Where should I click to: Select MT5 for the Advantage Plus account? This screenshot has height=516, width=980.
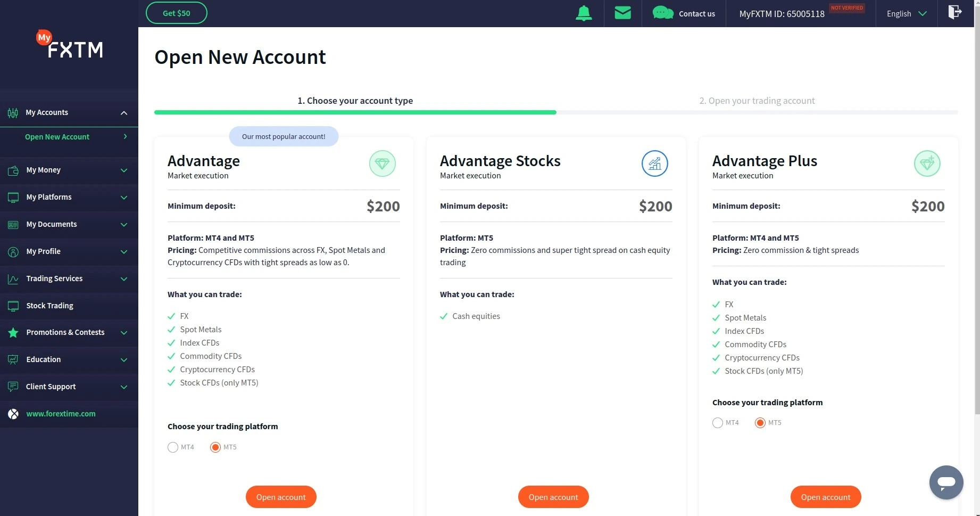tap(760, 423)
